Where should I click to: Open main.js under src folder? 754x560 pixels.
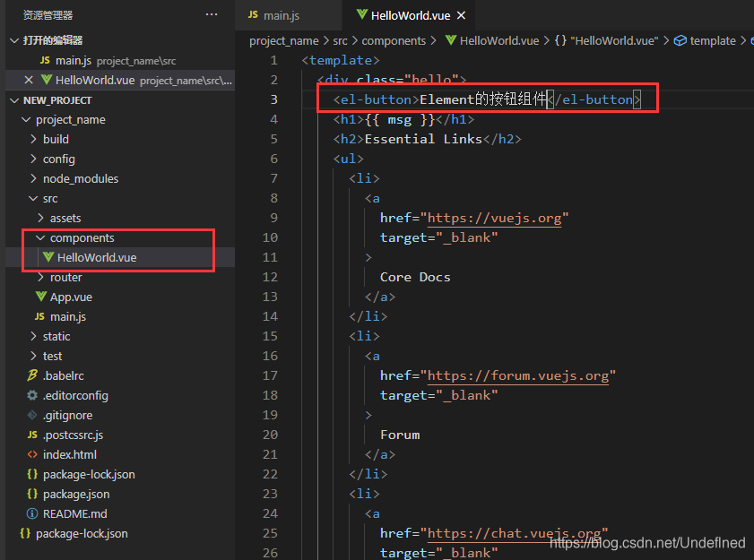(120, 317)
